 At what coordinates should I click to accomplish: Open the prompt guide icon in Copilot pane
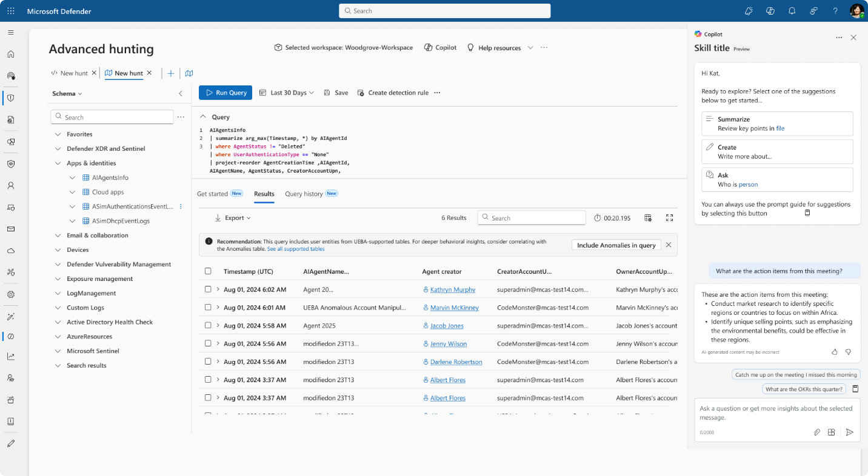point(807,213)
